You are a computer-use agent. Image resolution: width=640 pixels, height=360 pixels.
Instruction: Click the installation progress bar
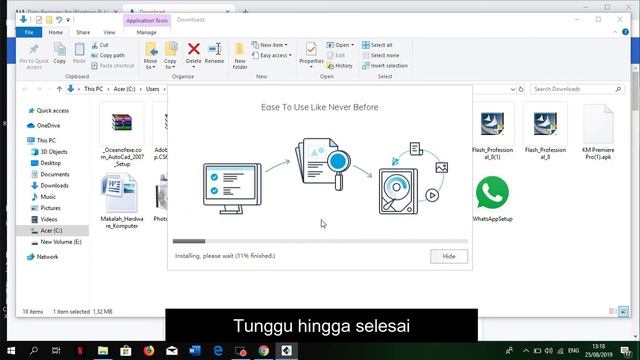click(320, 241)
